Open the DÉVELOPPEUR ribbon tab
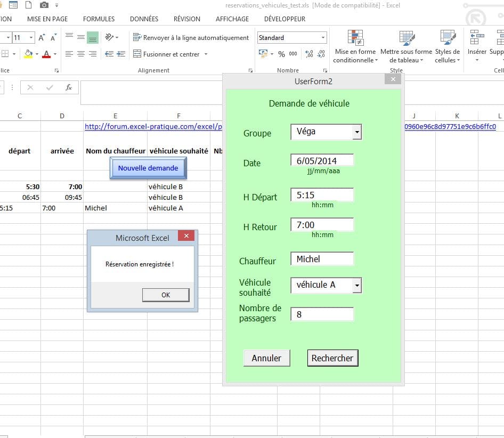This screenshot has height=438, width=504. pyautogui.click(x=284, y=19)
